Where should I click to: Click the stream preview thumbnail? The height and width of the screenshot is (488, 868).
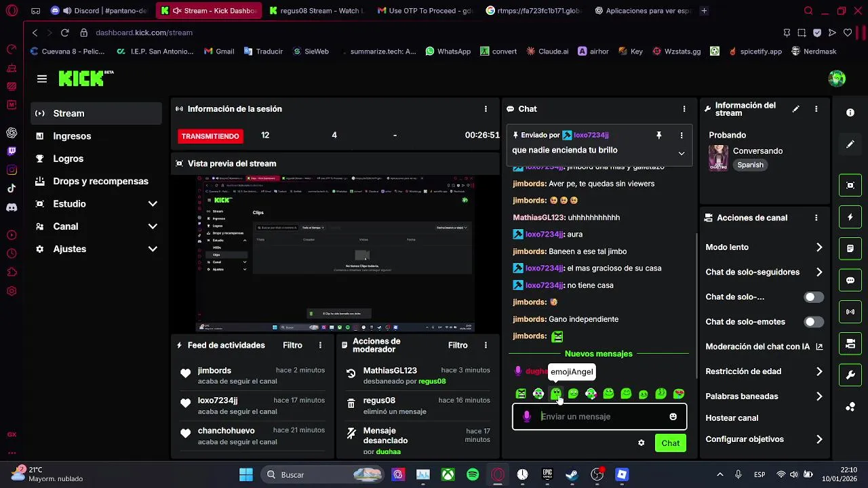coord(335,254)
